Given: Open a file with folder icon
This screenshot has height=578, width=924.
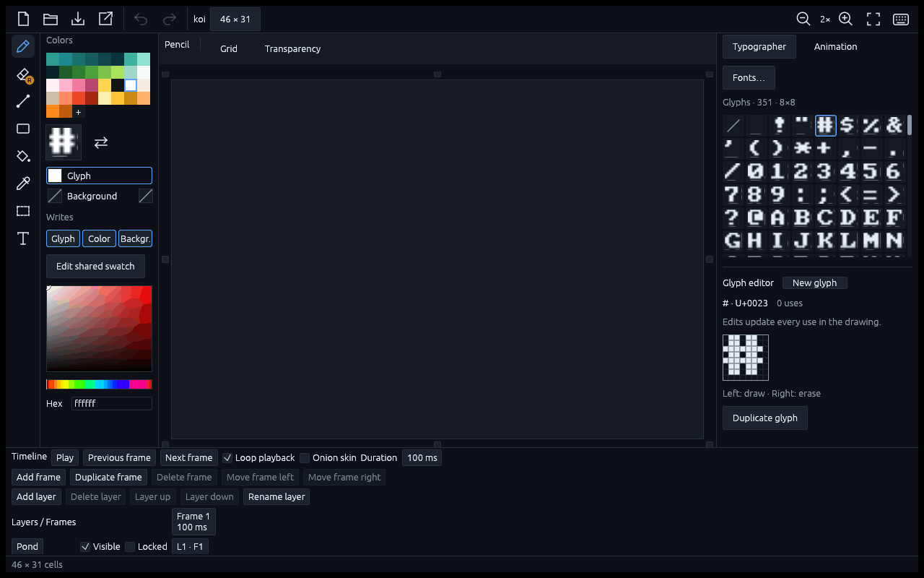Looking at the screenshot, I should pos(51,19).
